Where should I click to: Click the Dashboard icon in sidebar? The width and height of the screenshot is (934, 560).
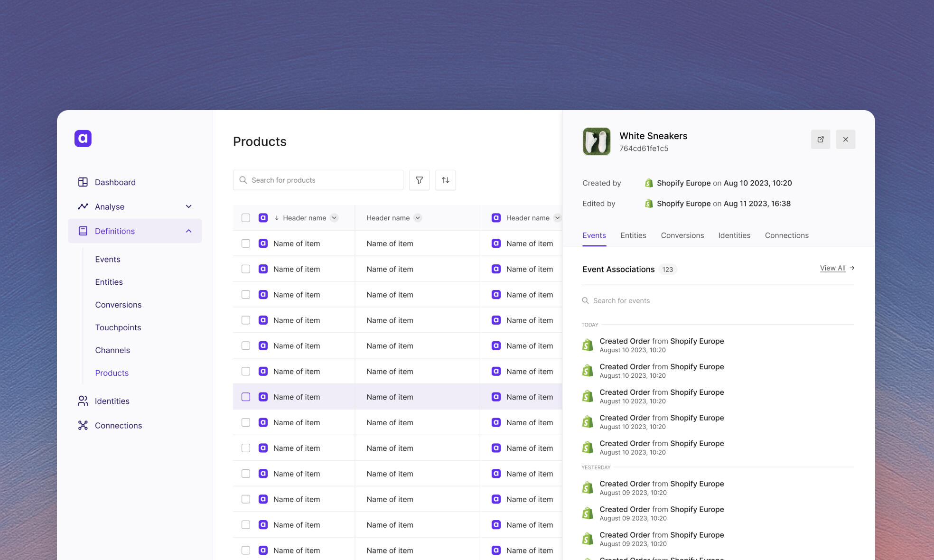[83, 182]
